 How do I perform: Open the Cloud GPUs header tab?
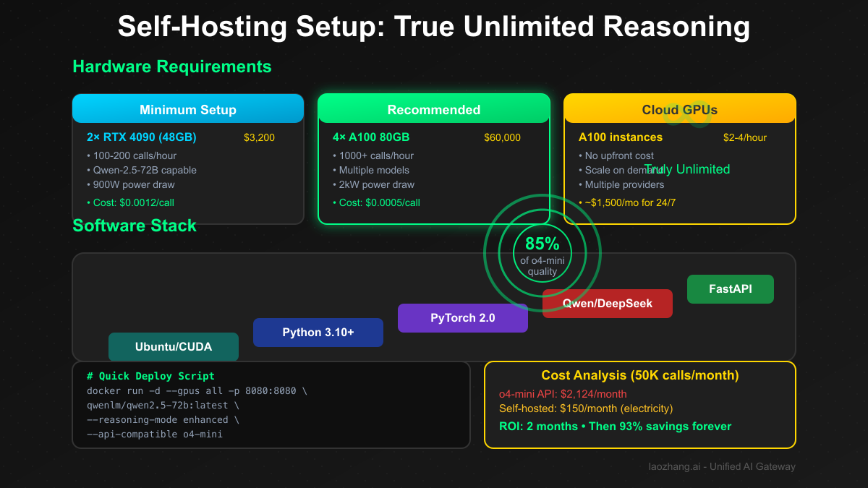[x=679, y=108]
